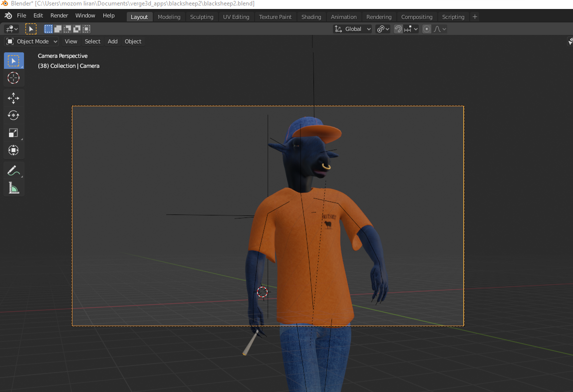Click the Blender logo menu icon

tap(8, 16)
